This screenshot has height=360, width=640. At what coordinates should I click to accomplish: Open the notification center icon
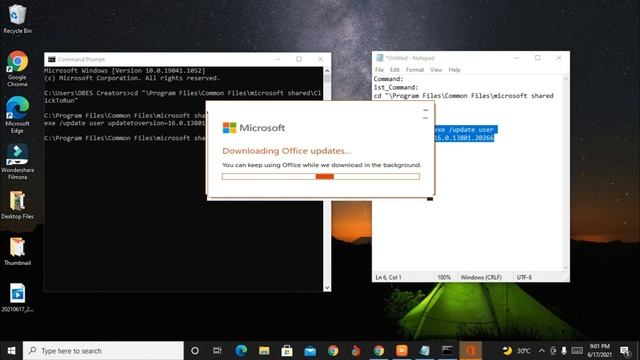625,351
